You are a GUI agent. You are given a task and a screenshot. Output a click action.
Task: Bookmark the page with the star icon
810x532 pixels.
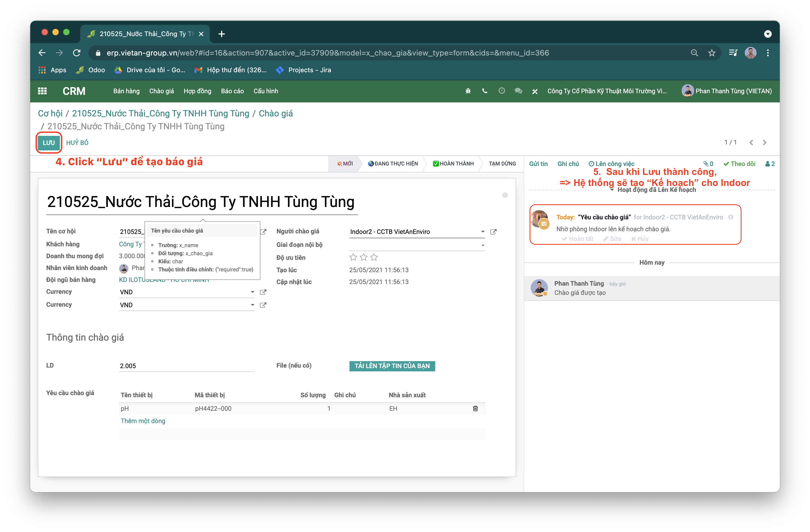click(712, 53)
